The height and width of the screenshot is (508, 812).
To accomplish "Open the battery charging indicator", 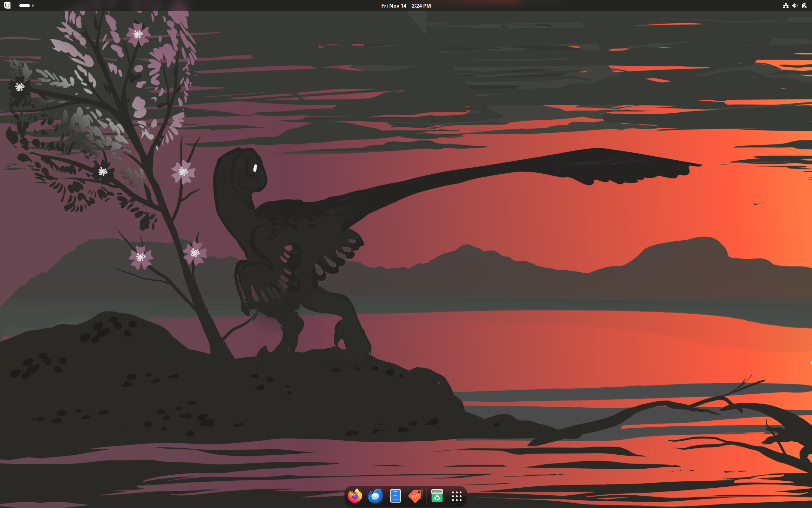I will [x=804, y=6].
